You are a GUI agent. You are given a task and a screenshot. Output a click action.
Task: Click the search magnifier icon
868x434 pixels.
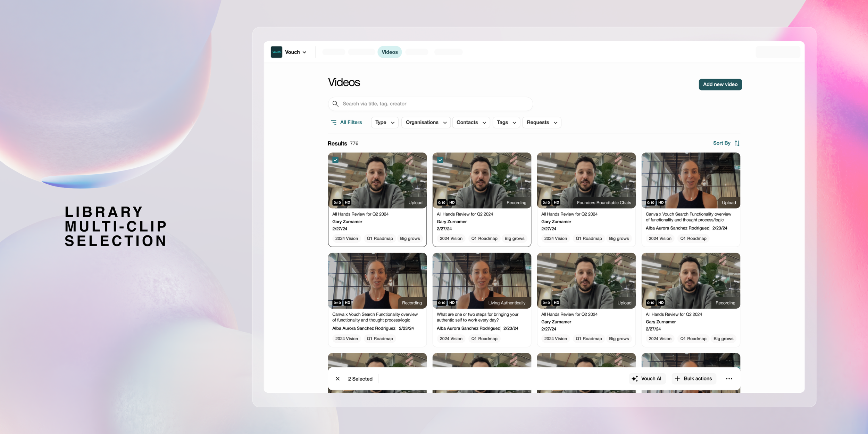[x=335, y=103]
